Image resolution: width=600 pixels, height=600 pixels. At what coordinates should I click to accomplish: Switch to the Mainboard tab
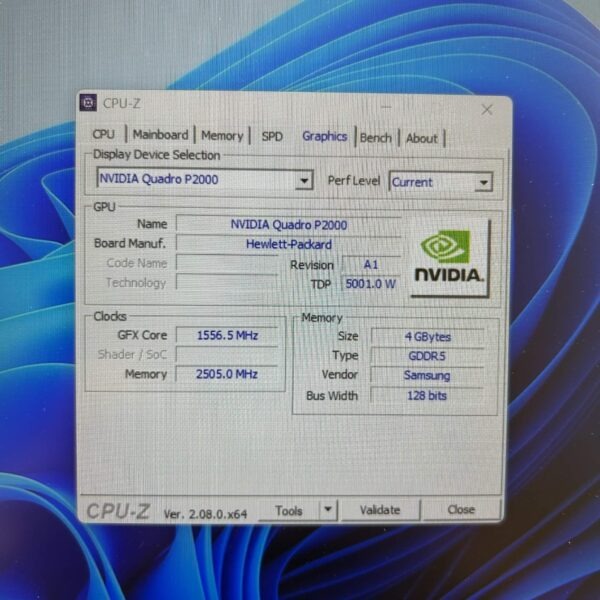(x=160, y=135)
